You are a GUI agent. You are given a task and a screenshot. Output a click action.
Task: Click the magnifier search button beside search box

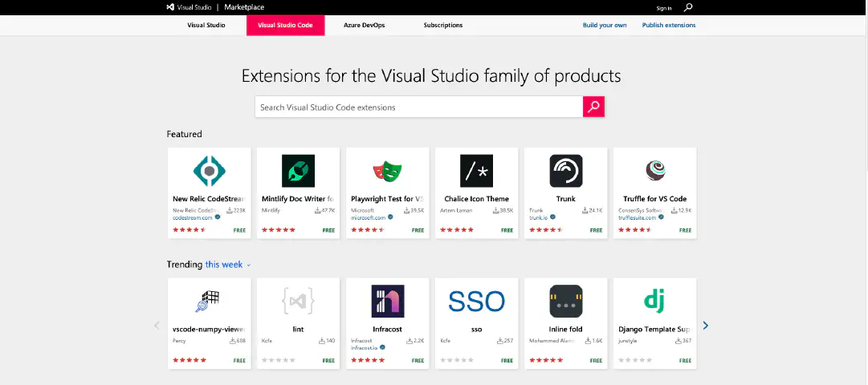(593, 107)
